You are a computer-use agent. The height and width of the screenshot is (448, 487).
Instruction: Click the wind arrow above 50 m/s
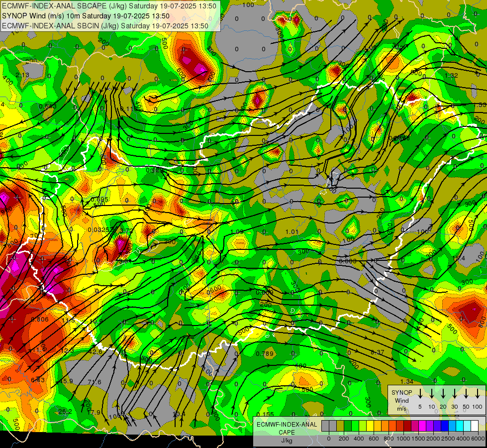[x=466, y=394]
